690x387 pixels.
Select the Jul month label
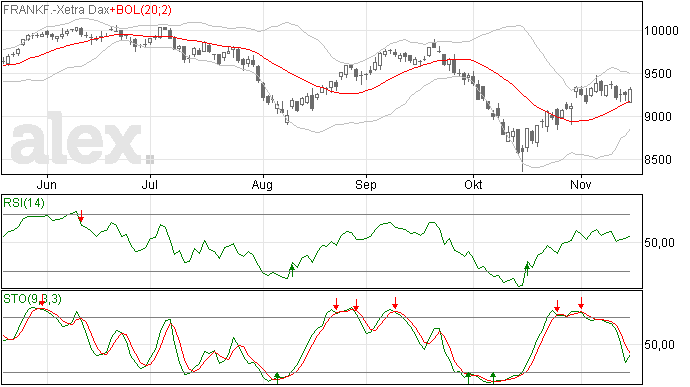[x=150, y=184]
